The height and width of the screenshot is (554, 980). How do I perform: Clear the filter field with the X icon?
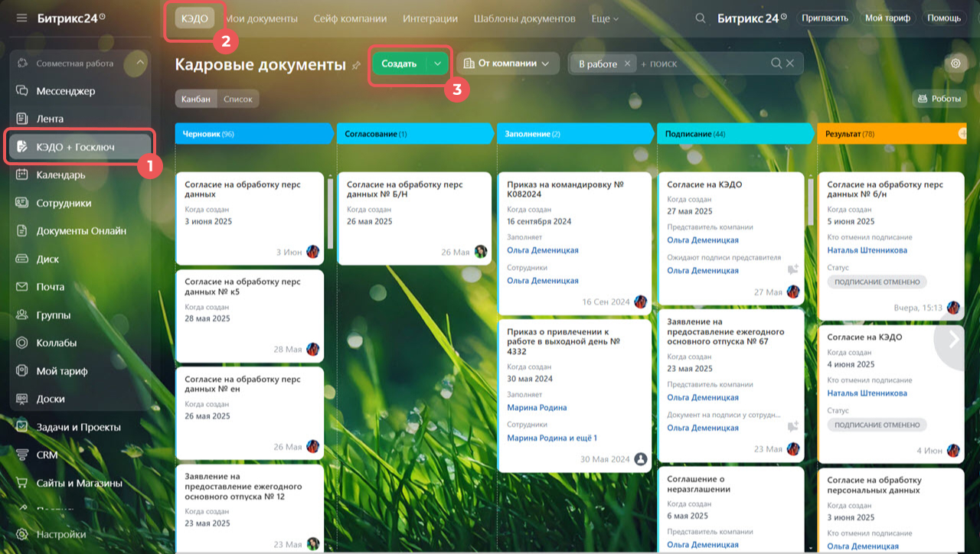(x=790, y=64)
